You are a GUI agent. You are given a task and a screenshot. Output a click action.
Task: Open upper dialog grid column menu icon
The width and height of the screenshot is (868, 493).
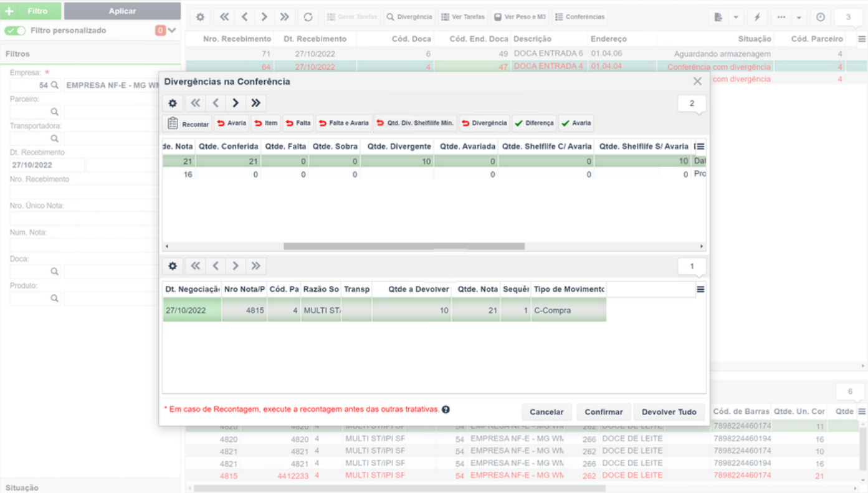(700, 146)
